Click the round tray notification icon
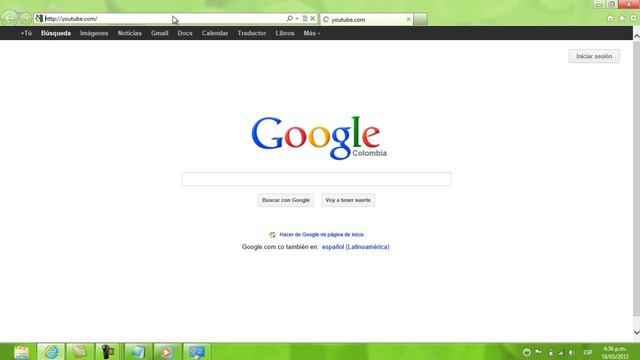This screenshot has height=360, width=640. click(527, 352)
